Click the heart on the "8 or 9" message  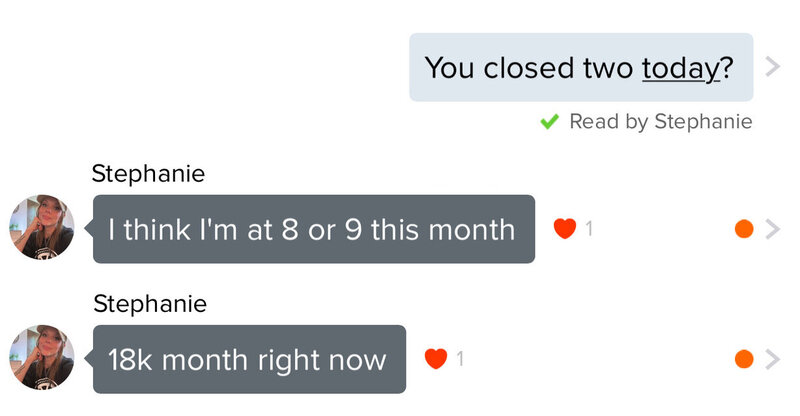(565, 229)
